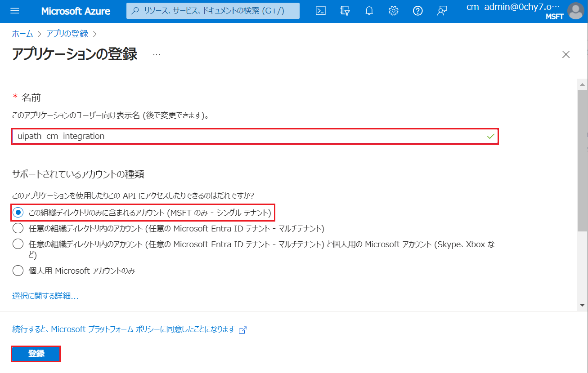The height and width of the screenshot is (373, 588).
Task: Click the cm_admin account name text
Action: [x=514, y=7]
